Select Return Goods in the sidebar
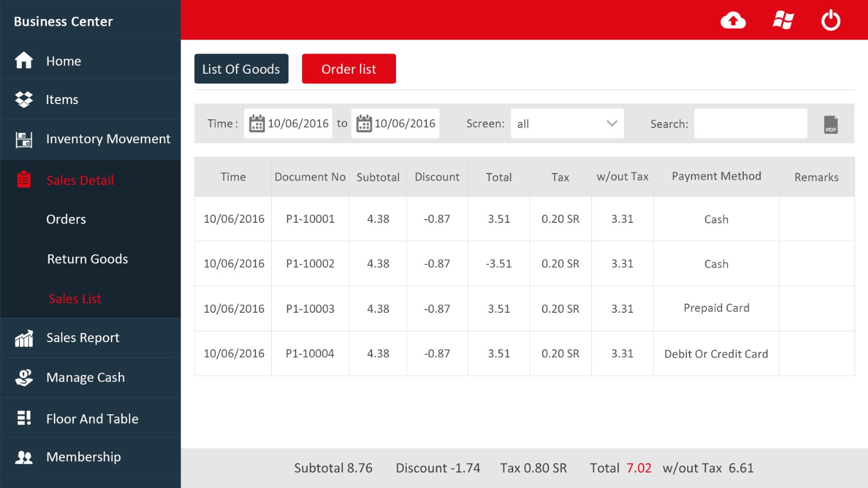 87,259
